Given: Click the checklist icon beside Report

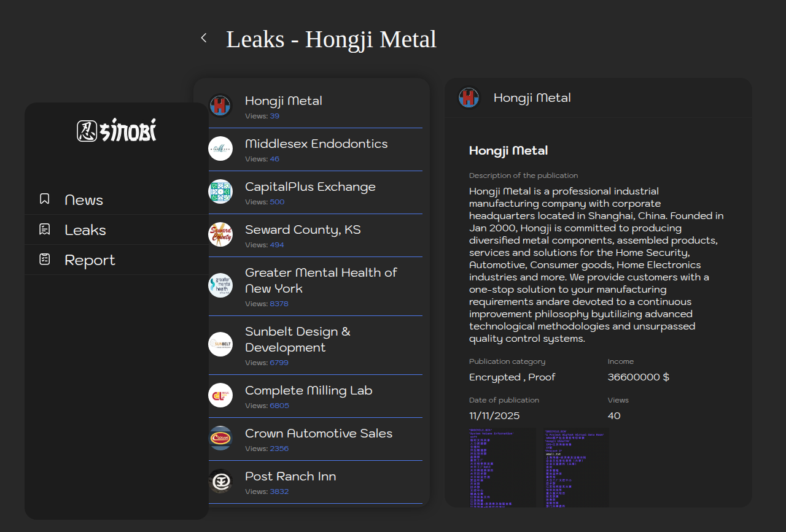Looking at the screenshot, I should click(44, 260).
